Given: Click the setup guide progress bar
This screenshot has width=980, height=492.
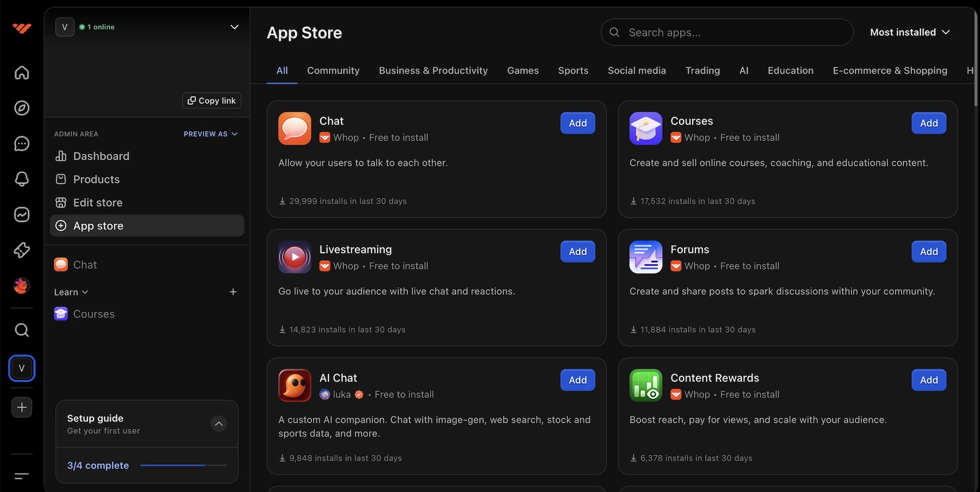Looking at the screenshot, I should pyautogui.click(x=183, y=465).
